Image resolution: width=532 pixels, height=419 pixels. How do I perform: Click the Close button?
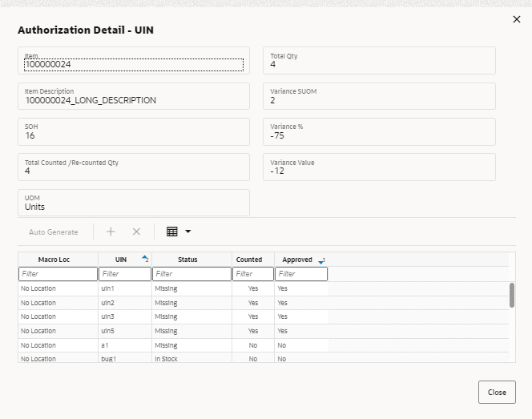[497, 393]
